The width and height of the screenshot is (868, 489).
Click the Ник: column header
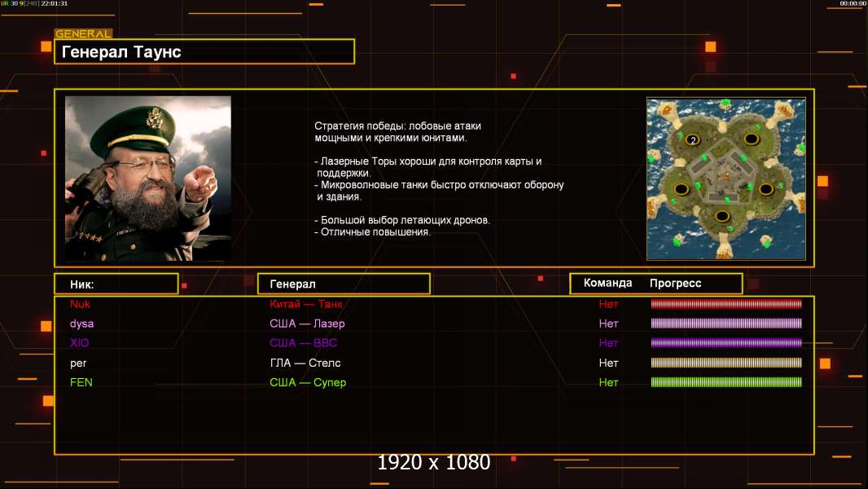(x=116, y=284)
